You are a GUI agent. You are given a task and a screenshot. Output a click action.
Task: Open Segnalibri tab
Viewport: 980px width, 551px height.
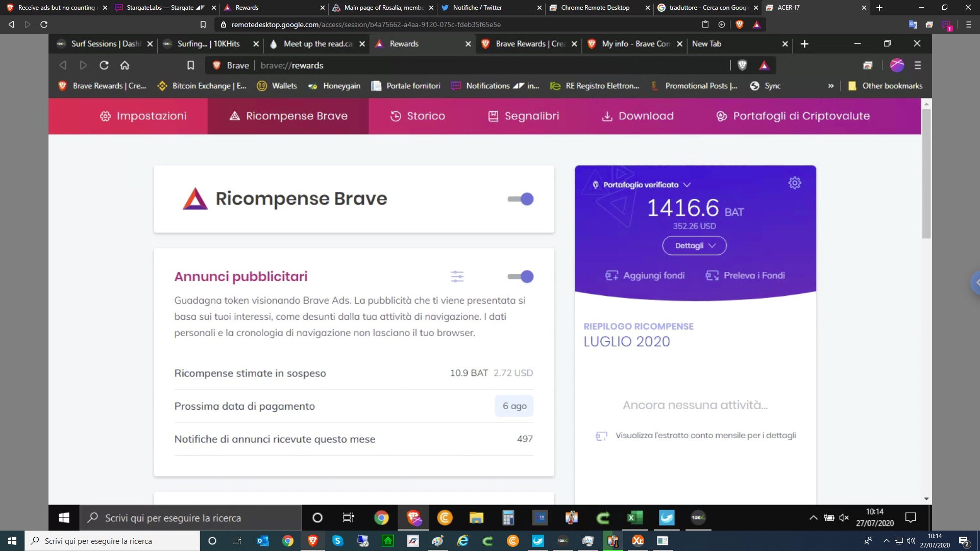524,116
